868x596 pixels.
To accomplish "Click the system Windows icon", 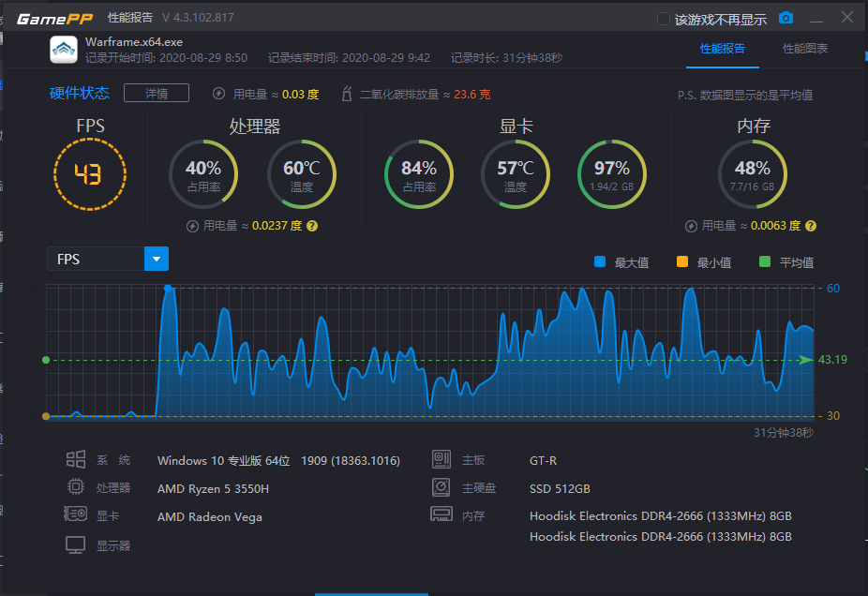I will coord(76,459).
